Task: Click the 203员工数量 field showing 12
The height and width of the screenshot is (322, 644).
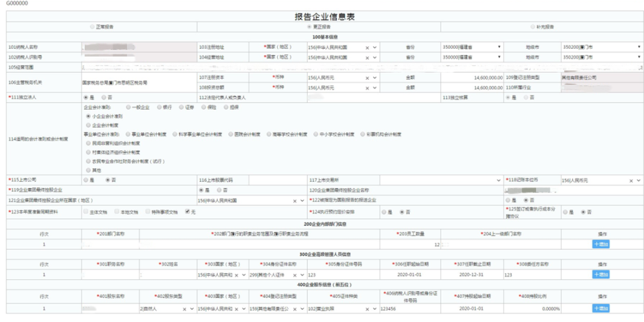Action: tap(410, 244)
